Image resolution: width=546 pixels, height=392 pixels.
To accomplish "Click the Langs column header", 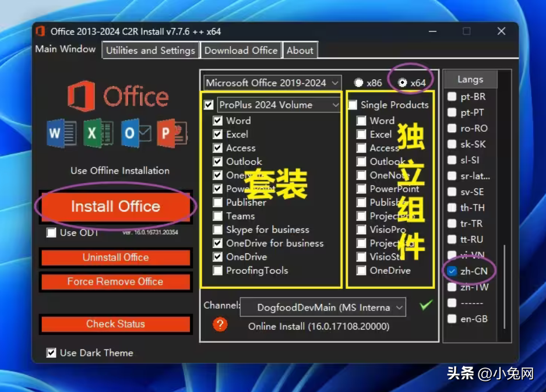I will (x=470, y=79).
